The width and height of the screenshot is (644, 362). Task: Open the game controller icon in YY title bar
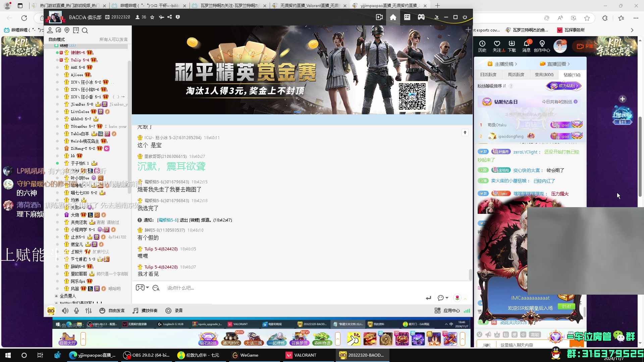click(x=421, y=17)
